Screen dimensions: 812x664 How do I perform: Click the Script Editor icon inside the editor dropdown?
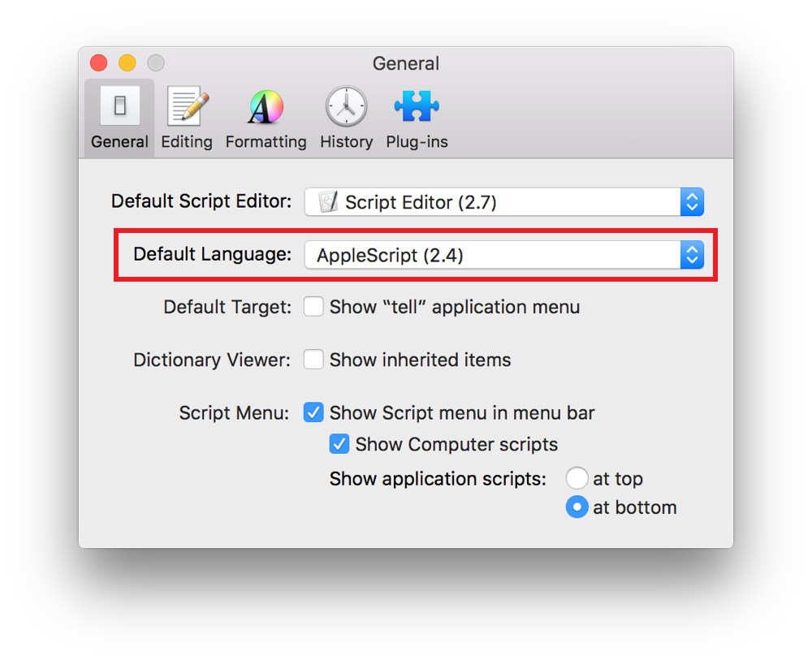327,201
